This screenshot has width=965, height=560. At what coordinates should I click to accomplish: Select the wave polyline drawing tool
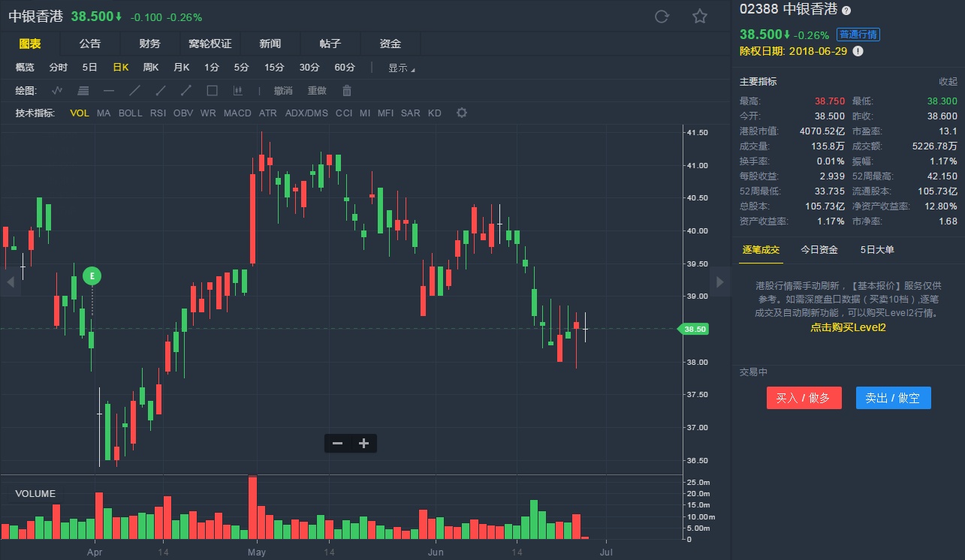[x=57, y=91]
